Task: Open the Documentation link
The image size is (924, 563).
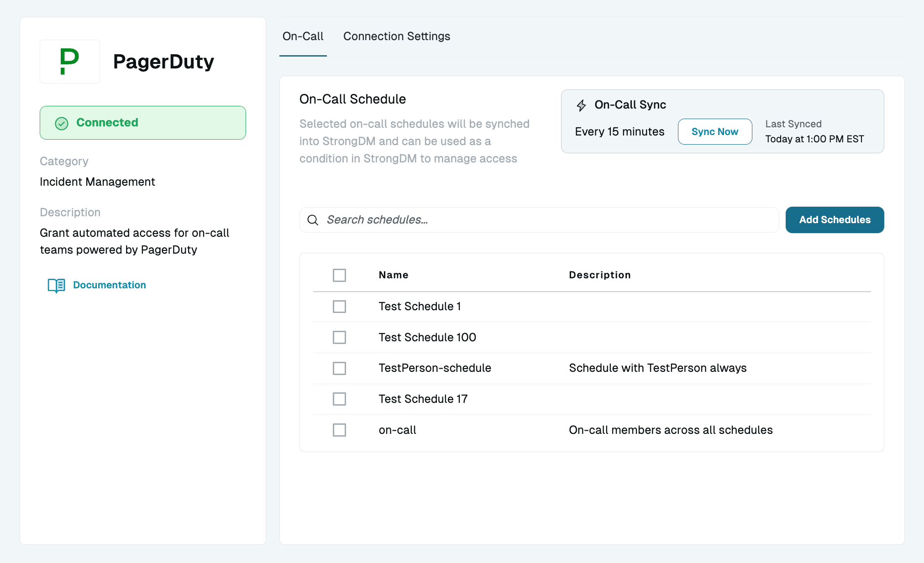Action: pyautogui.click(x=110, y=285)
